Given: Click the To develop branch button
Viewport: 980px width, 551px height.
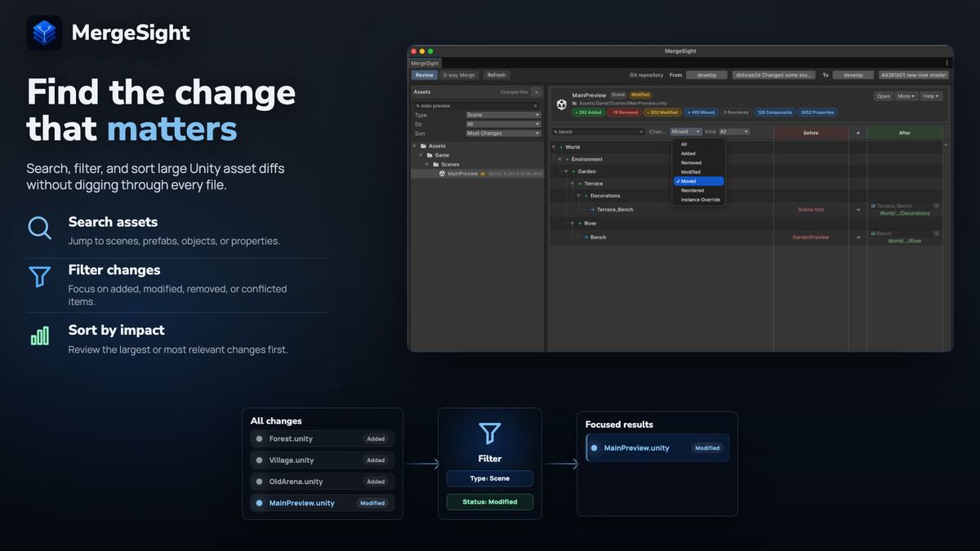Looking at the screenshot, I should [x=853, y=75].
